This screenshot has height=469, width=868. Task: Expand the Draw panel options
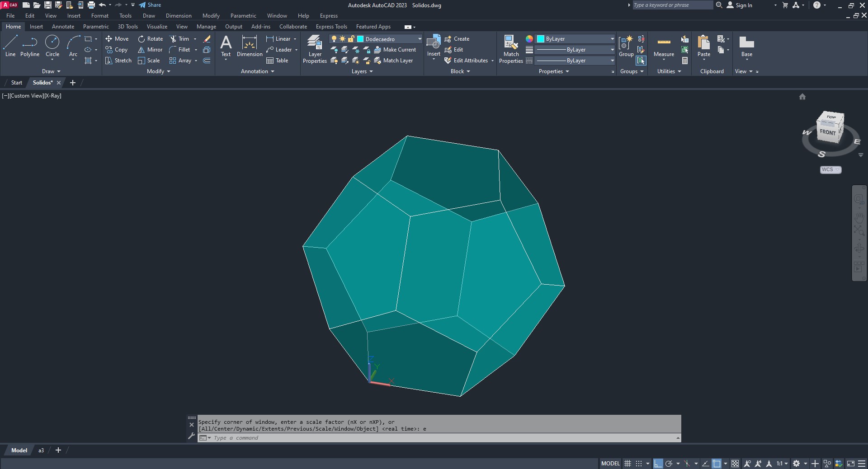(x=51, y=71)
